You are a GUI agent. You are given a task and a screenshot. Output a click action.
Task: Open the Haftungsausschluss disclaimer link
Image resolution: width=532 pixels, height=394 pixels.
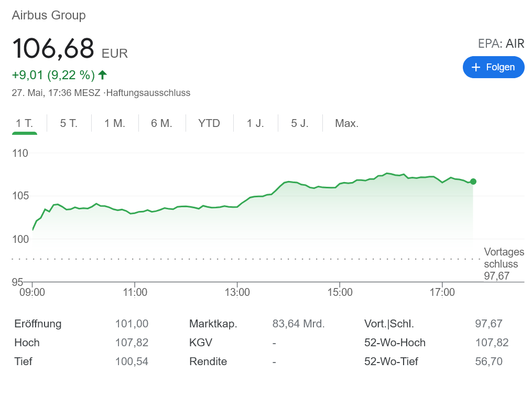click(x=148, y=93)
